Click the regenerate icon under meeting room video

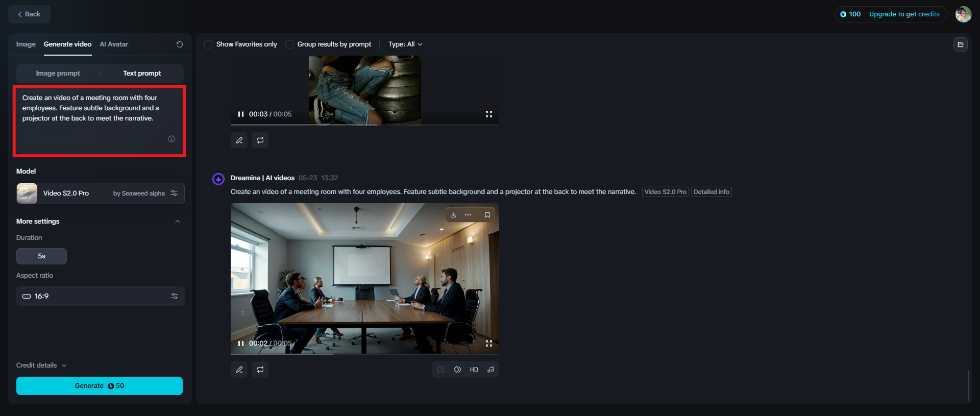point(260,370)
